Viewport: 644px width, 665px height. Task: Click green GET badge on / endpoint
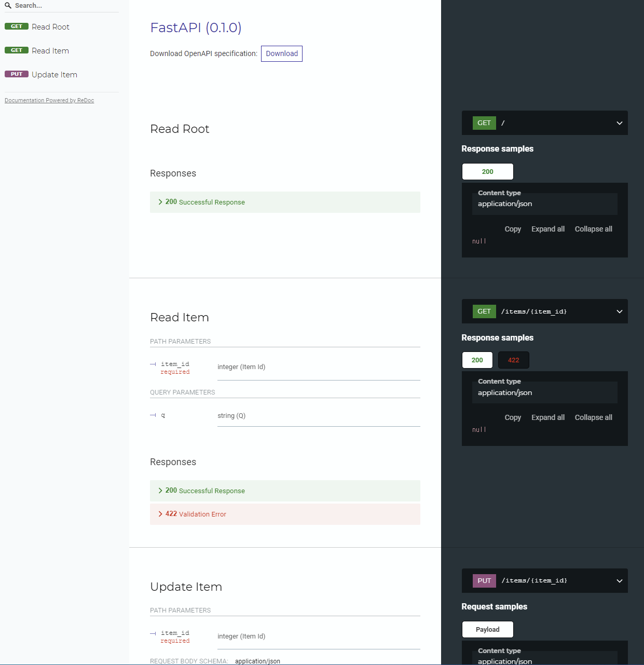484,123
